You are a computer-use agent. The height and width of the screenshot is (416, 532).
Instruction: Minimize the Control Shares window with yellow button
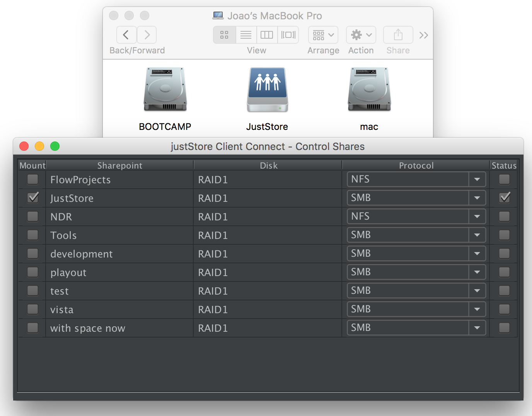[39, 146]
